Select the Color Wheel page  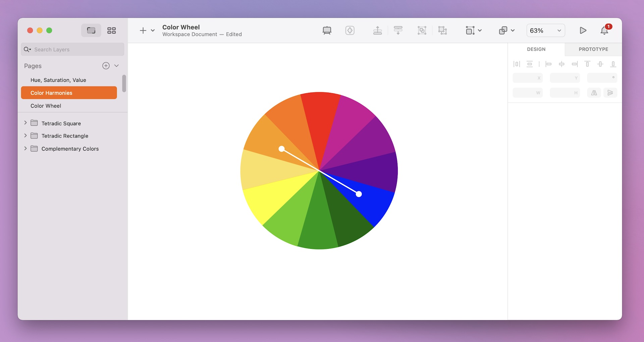coord(46,106)
